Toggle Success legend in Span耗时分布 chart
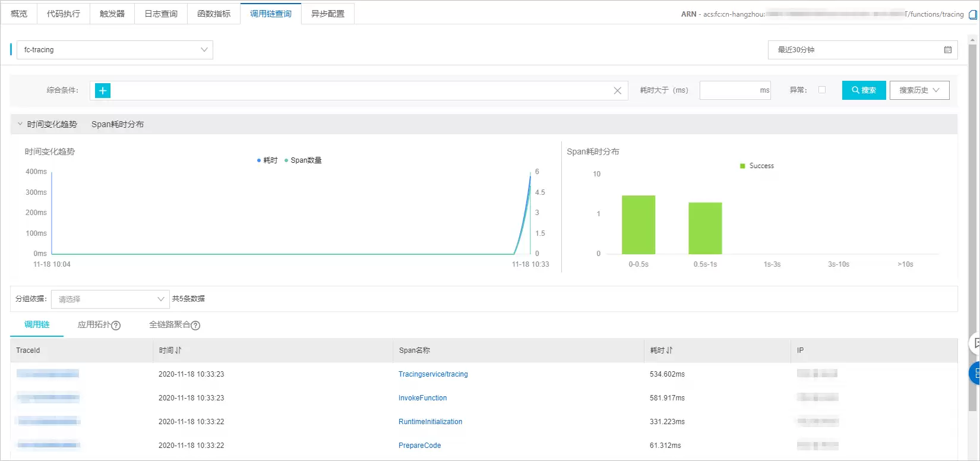 [757, 166]
